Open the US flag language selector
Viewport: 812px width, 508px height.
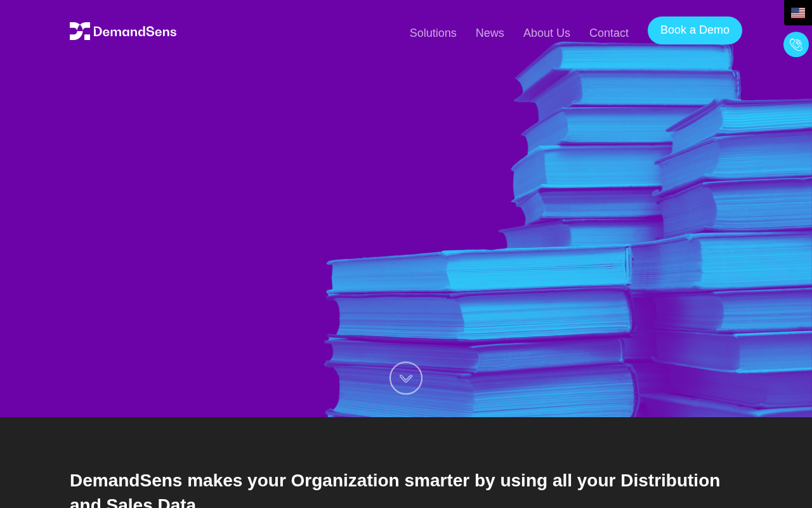tap(798, 13)
